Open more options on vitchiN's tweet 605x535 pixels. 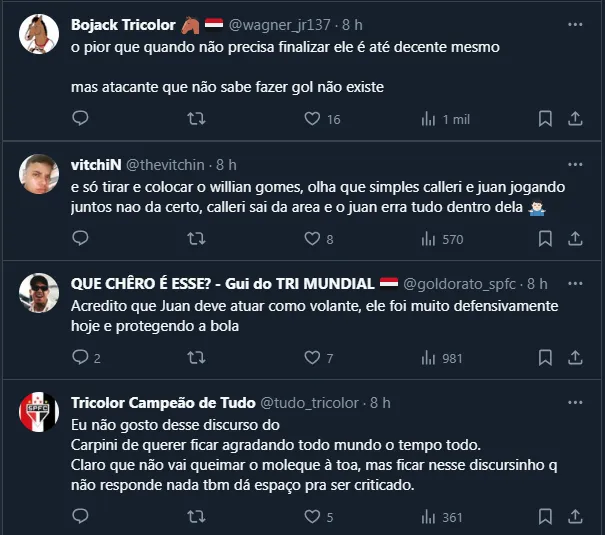pyautogui.click(x=575, y=164)
